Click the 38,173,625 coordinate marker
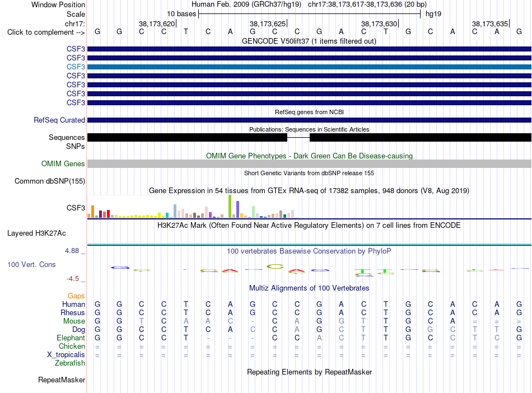Screen dimensions: 532x393 [x=268, y=24]
